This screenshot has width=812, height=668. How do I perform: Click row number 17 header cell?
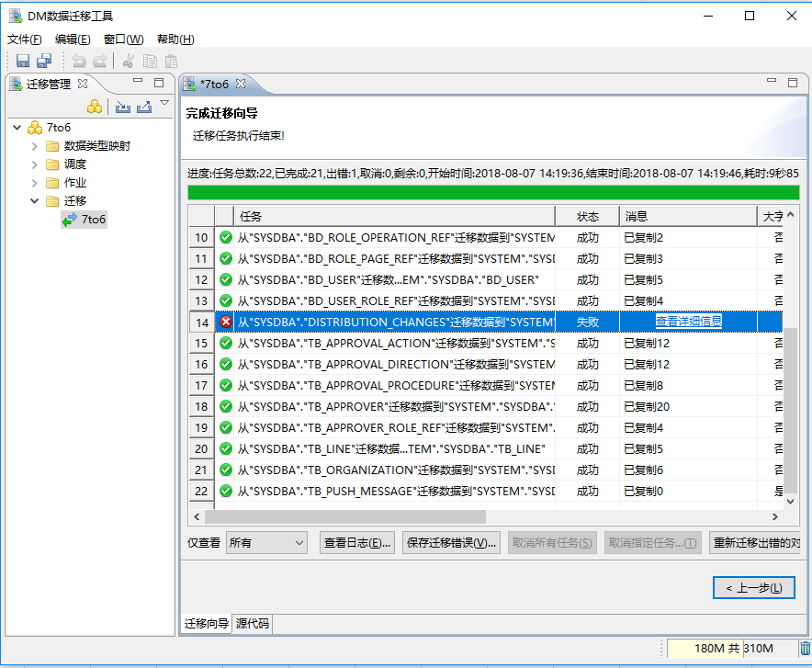[201, 385]
